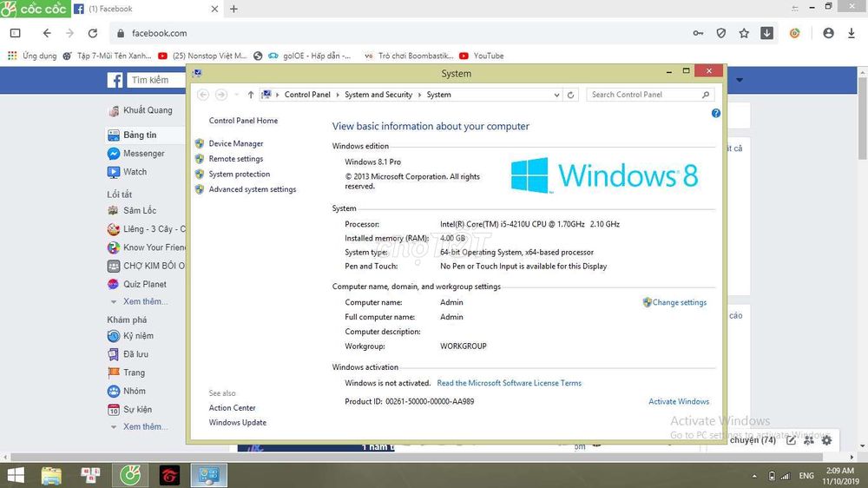Image resolution: width=868 pixels, height=488 pixels.
Task: Go to Control Panel Home
Action: (243, 120)
